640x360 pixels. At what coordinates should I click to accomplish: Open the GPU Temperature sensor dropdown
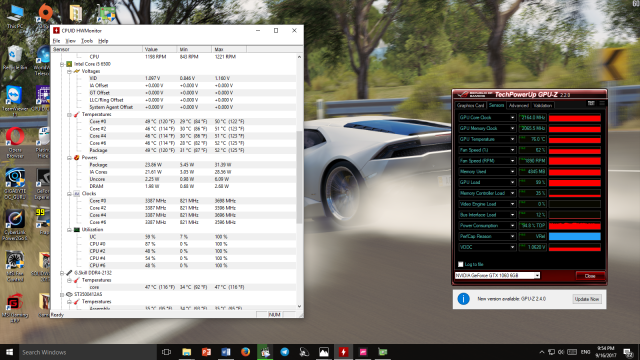(x=512, y=139)
